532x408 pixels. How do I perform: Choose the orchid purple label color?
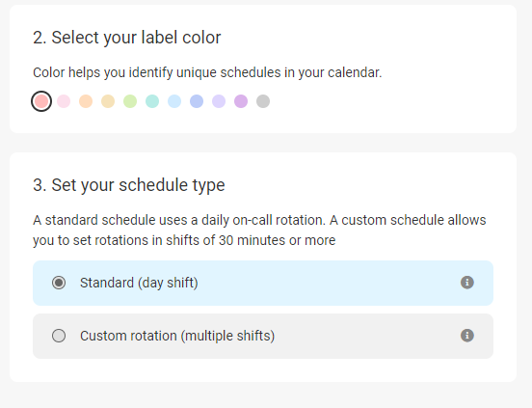(241, 101)
